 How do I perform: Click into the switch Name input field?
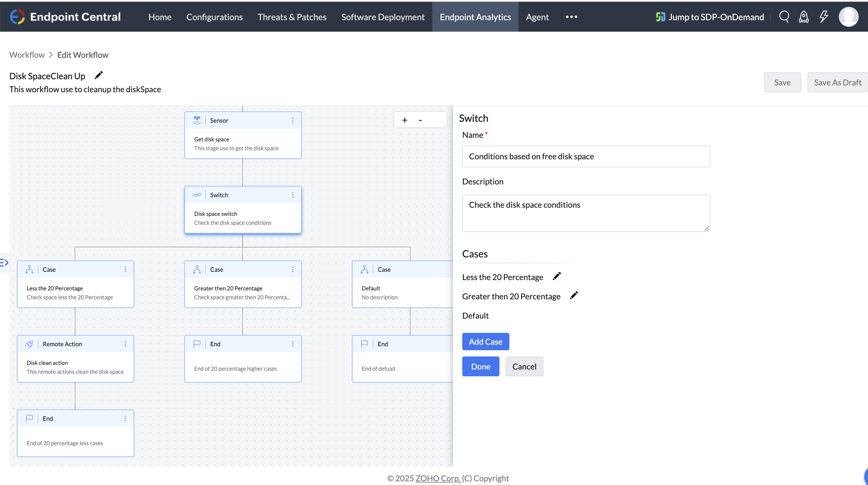pos(586,156)
